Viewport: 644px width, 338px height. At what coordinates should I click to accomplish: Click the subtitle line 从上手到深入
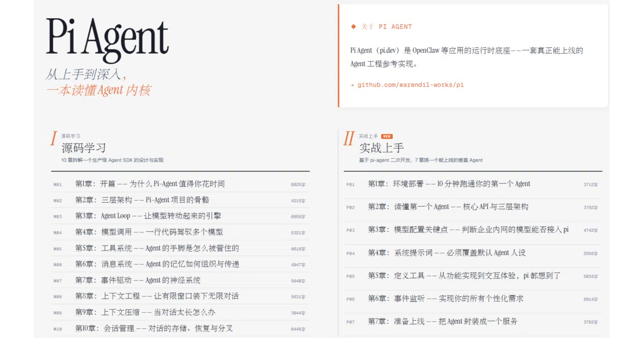(x=86, y=75)
